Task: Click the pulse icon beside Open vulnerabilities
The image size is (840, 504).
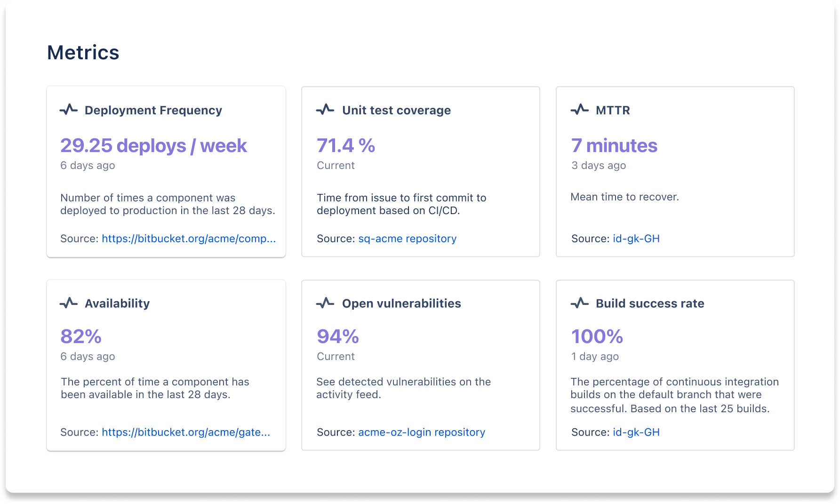Action: coord(325,304)
